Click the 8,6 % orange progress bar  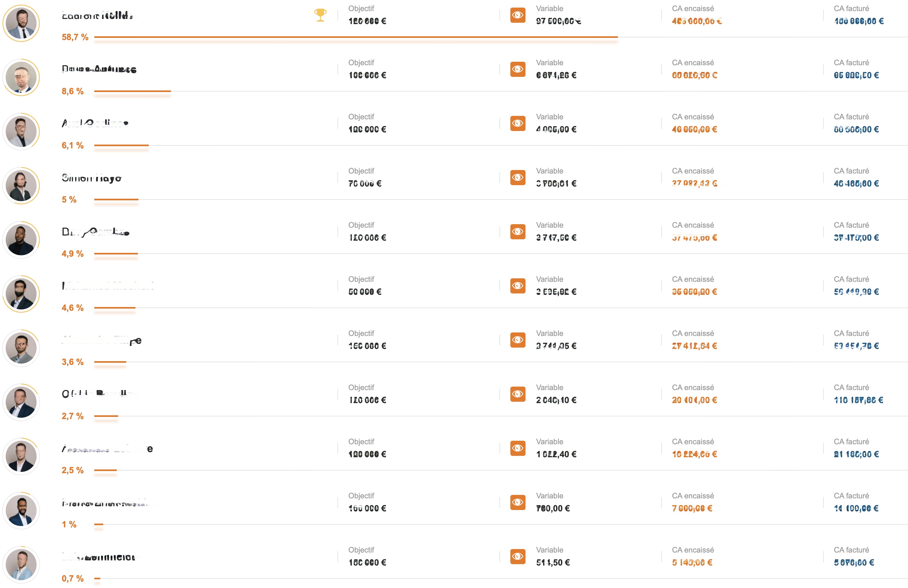coord(132,91)
